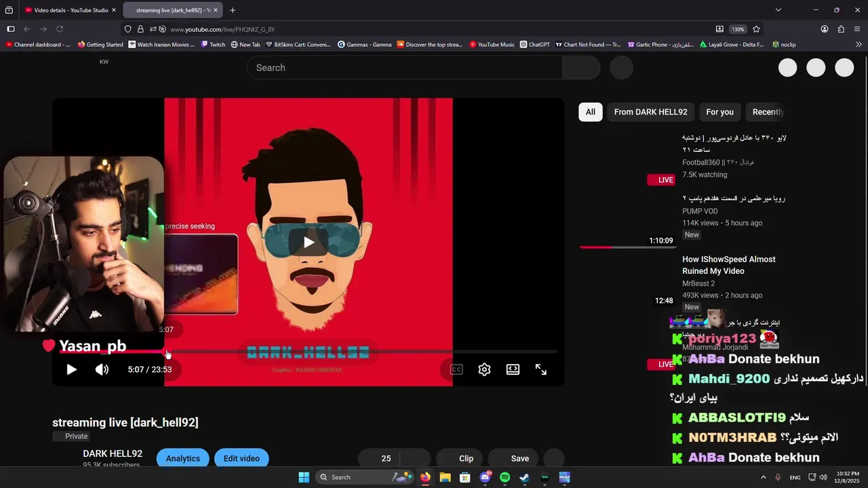Open a new browser tab with plus icon
Screen dimensions: 868x488
point(233,10)
